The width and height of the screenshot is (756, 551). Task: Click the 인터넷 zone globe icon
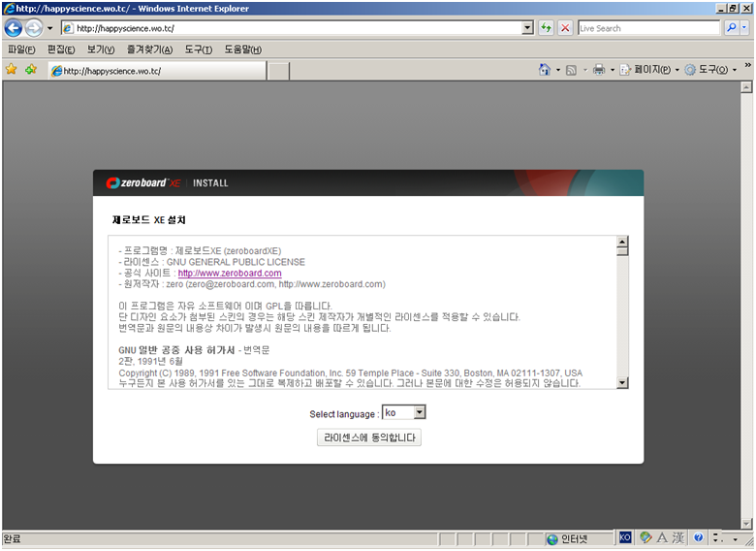coord(552,539)
